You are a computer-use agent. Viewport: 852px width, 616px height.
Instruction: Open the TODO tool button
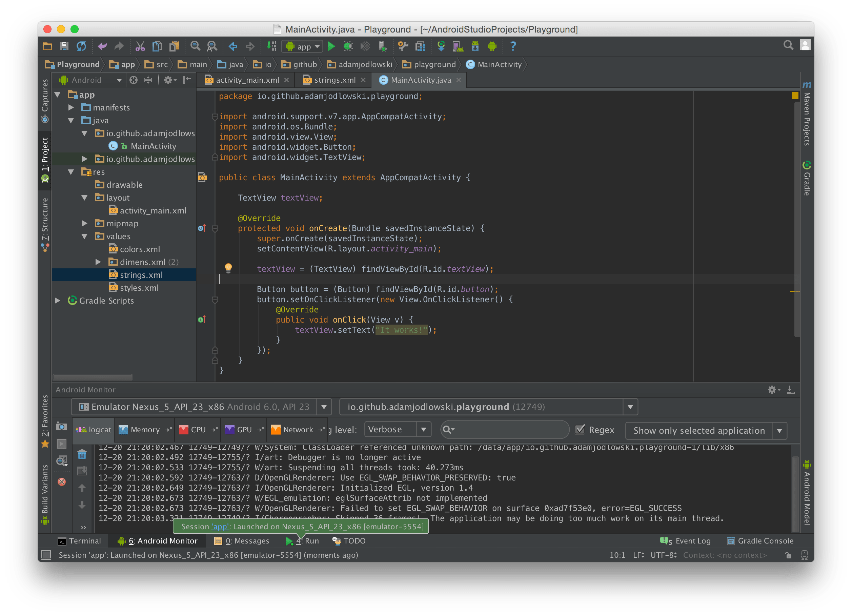349,541
